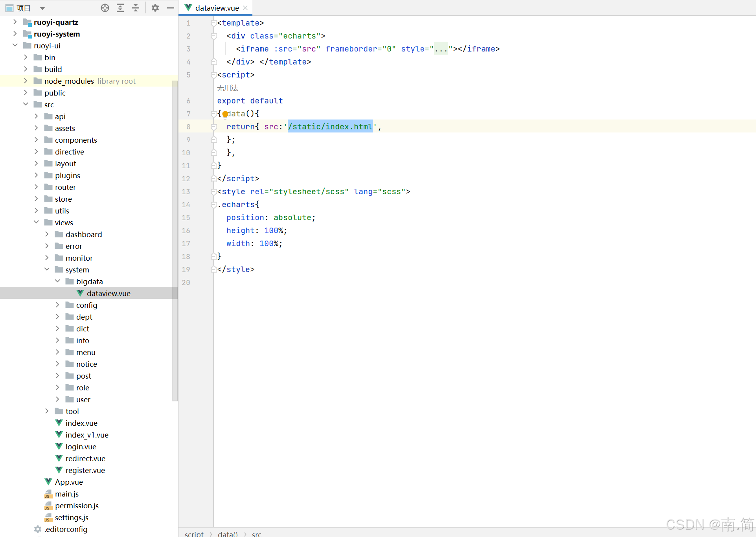Open project panel settings gear
This screenshot has height=537, width=756.
pos(155,8)
